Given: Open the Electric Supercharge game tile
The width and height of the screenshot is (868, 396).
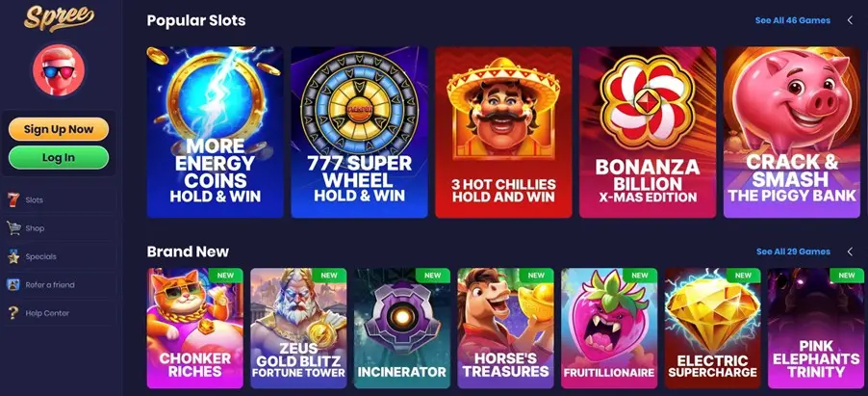Looking at the screenshot, I should tap(712, 329).
